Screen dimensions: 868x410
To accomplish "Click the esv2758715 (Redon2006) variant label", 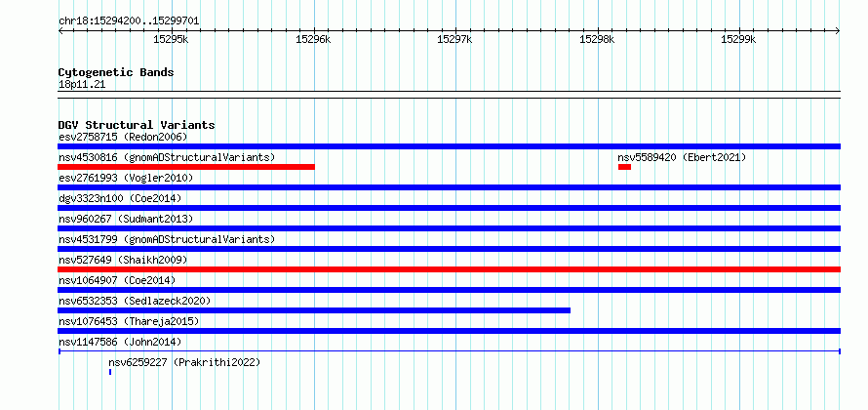I will point(123,137).
